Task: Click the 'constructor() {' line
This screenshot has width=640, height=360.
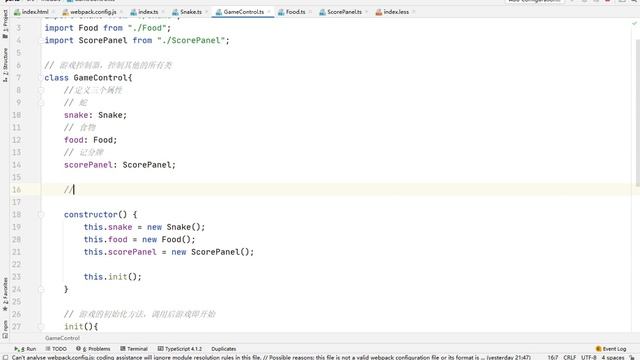Action: (x=100, y=214)
